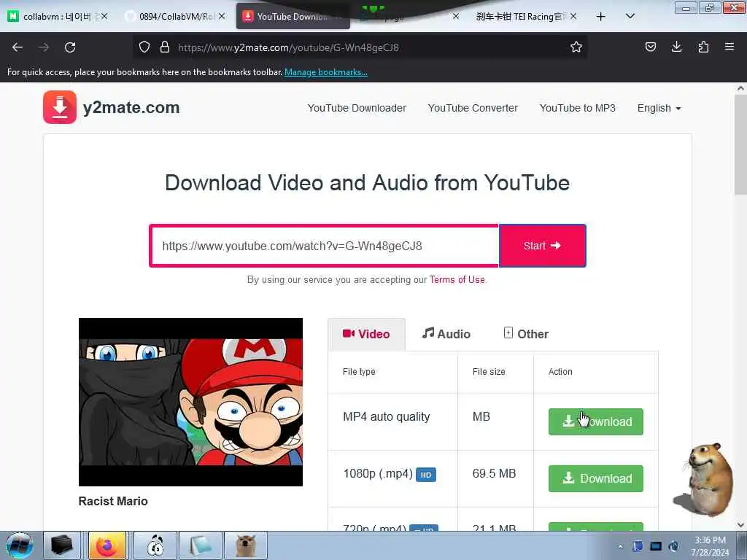
Task: Open the doge taskbar application
Action: (246, 545)
